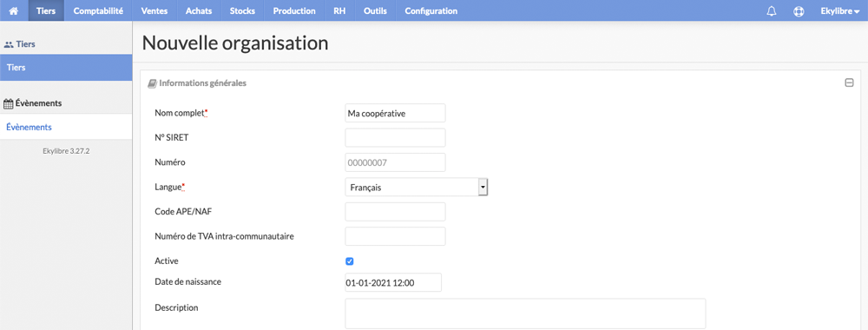868x330 pixels.
Task: Click the N° SIRET label
Action: 172,138
